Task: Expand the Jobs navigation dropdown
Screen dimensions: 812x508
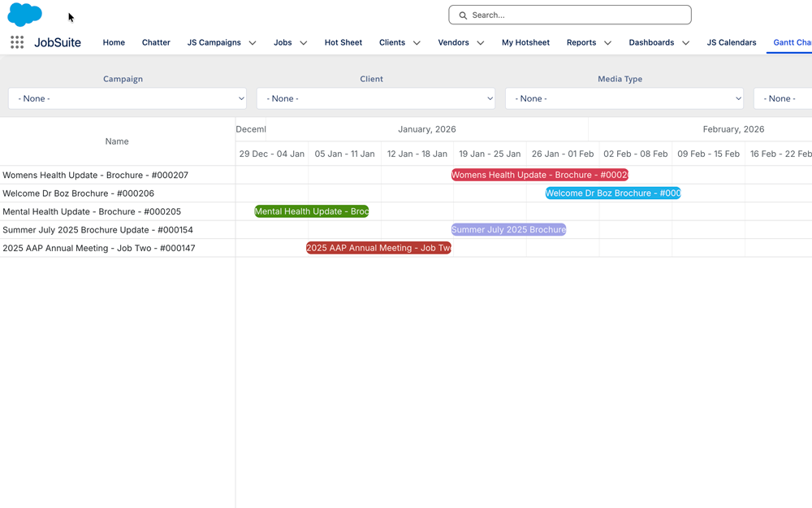Action: (x=303, y=42)
